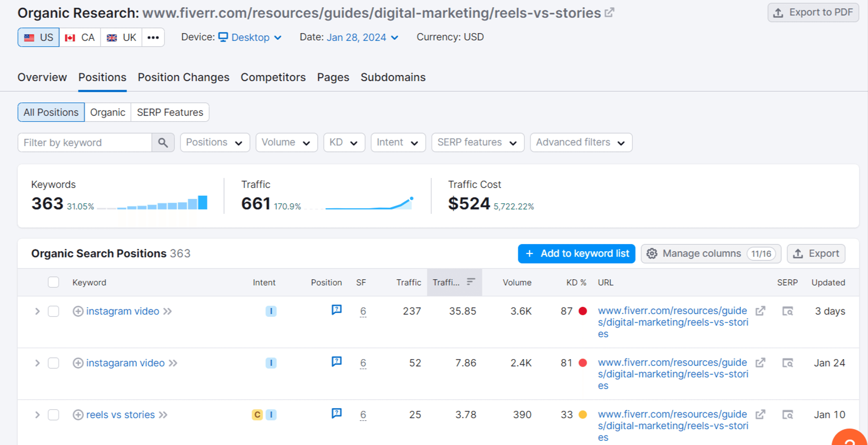Open the external URL icon in instagaram video row
This screenshot has width=868, height=445.
760,363
